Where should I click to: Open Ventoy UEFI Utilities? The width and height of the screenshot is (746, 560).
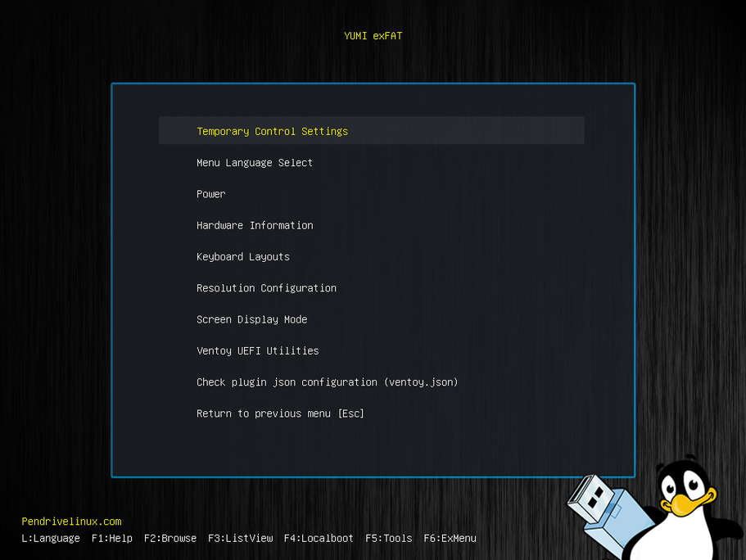click(x=257, y=350)
